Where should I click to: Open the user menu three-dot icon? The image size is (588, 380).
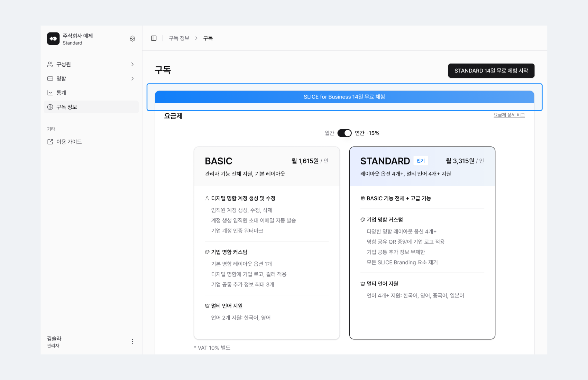132,341
